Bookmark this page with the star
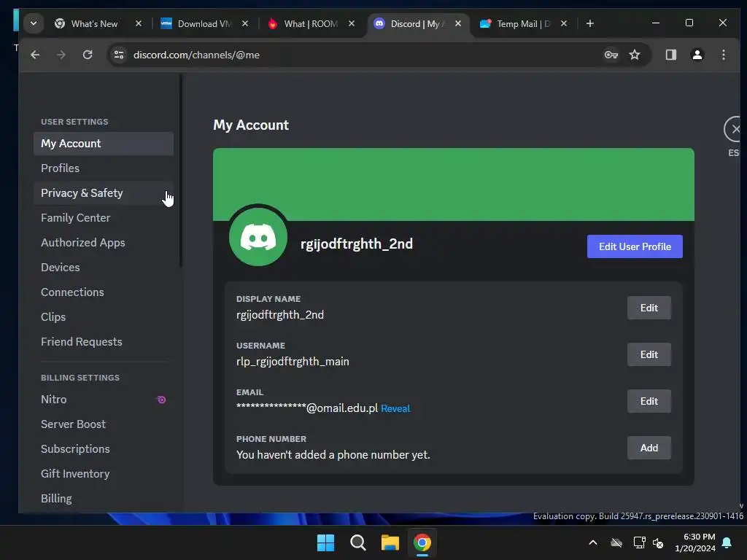The height and width of the screenshot is (560, 747). point(635,55)
